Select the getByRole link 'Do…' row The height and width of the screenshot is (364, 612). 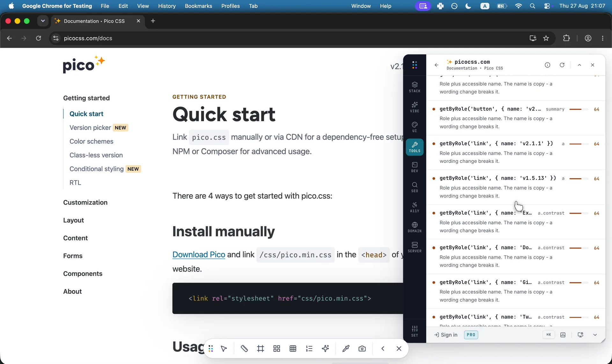point(516,257)
